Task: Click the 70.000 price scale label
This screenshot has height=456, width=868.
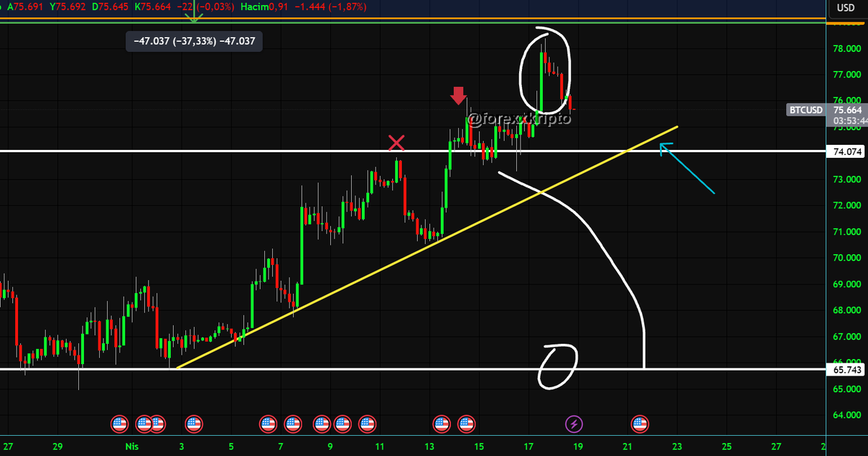Action: (x=847, y=258)
